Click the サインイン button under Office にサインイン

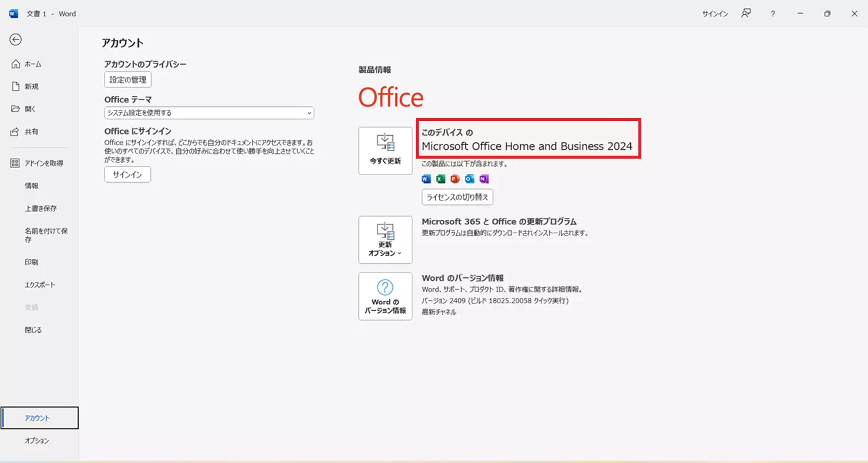127,175
